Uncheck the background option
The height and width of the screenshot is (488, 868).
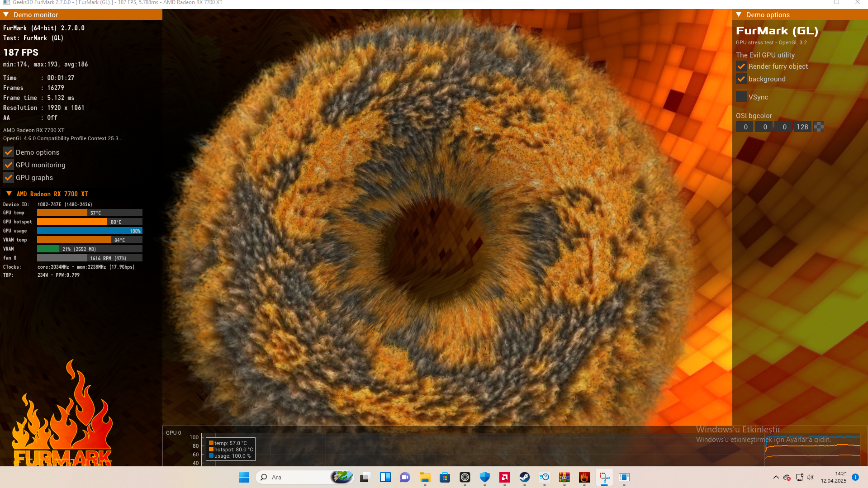(x=741, y=79)
